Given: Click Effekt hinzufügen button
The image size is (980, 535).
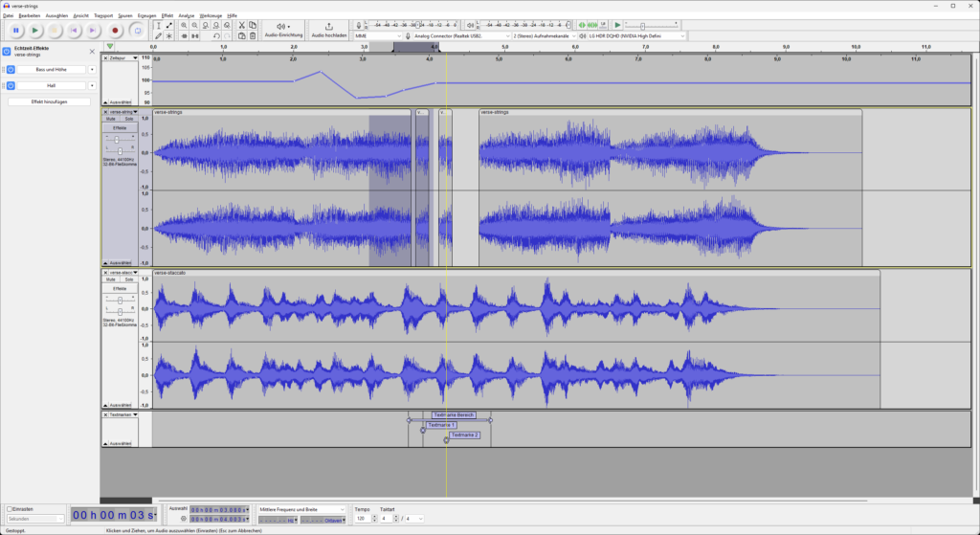Looking at the screenshot, I should pos(50,101).
